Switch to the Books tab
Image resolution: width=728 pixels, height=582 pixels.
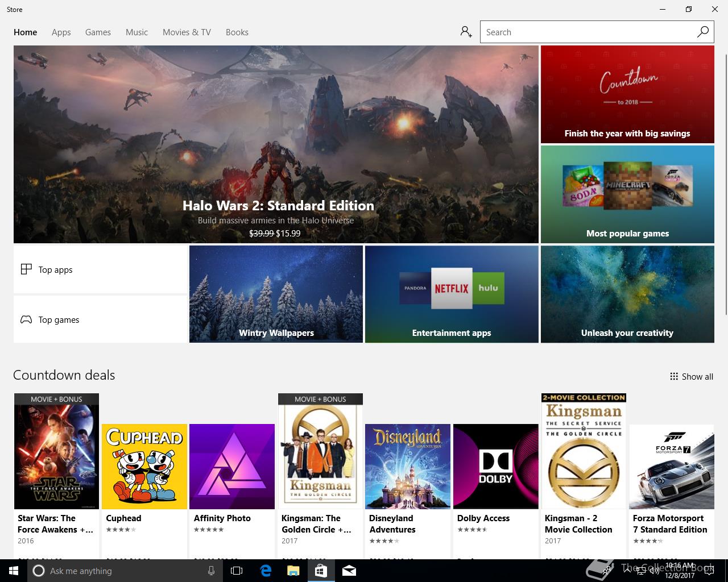(237, 32)
